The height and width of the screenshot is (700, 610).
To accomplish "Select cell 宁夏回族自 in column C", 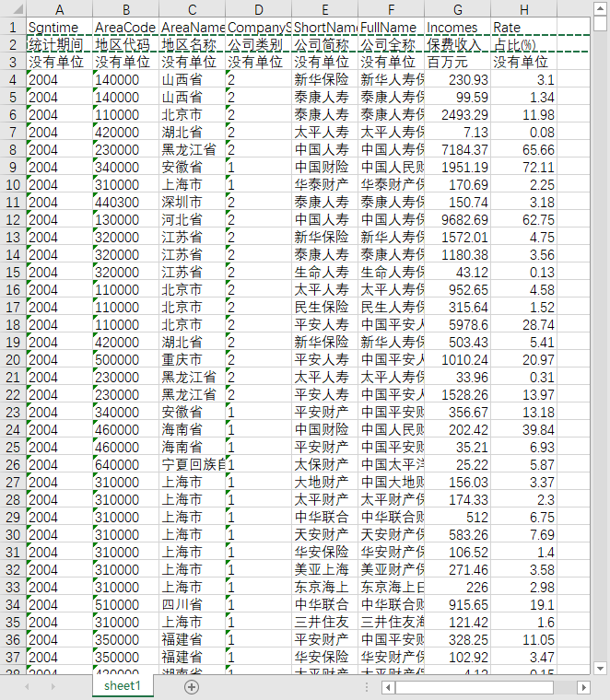I will 192,465.
